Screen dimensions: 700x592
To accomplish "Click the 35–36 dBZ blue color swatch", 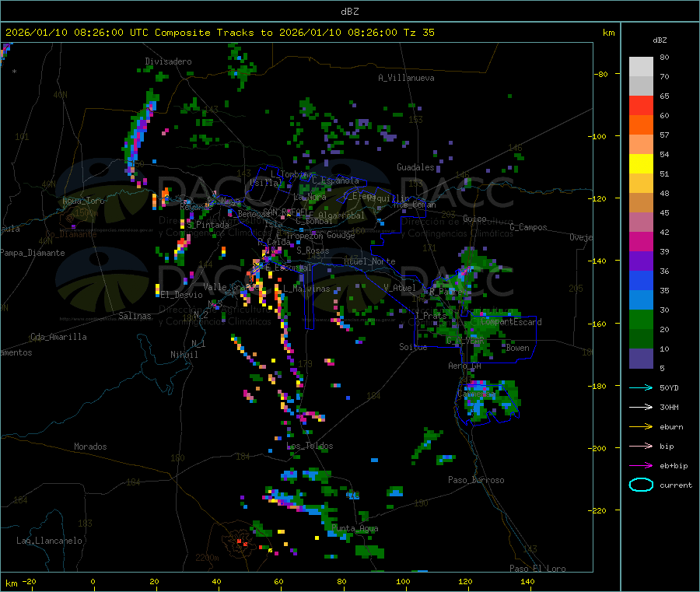I will 641,280.
